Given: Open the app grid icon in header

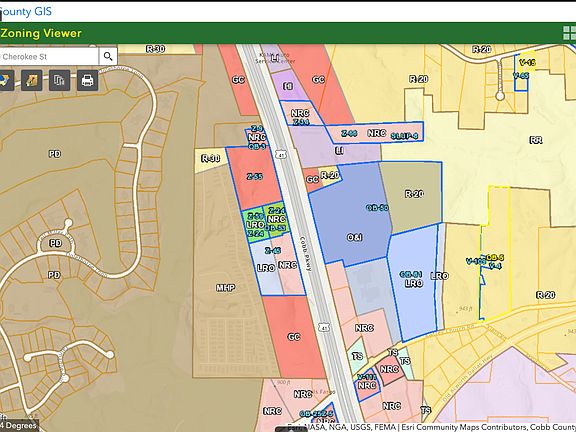Looking at the screenshot, I should [569, 33].
